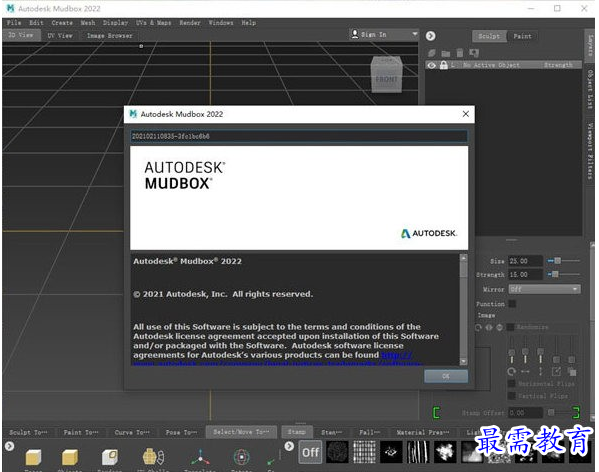Open the Select/Move Tools tray tab
The height and width of the screenshot is (472, 599).
click(241, 432)
